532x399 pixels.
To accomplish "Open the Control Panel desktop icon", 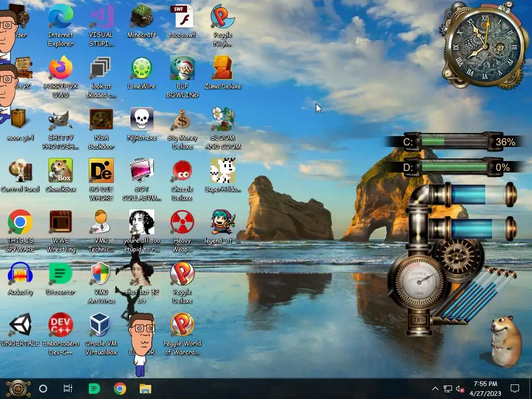I will [20, 170].
